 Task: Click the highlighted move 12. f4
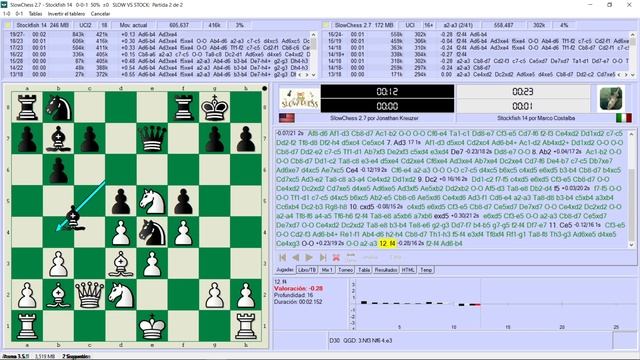[387, 243]
